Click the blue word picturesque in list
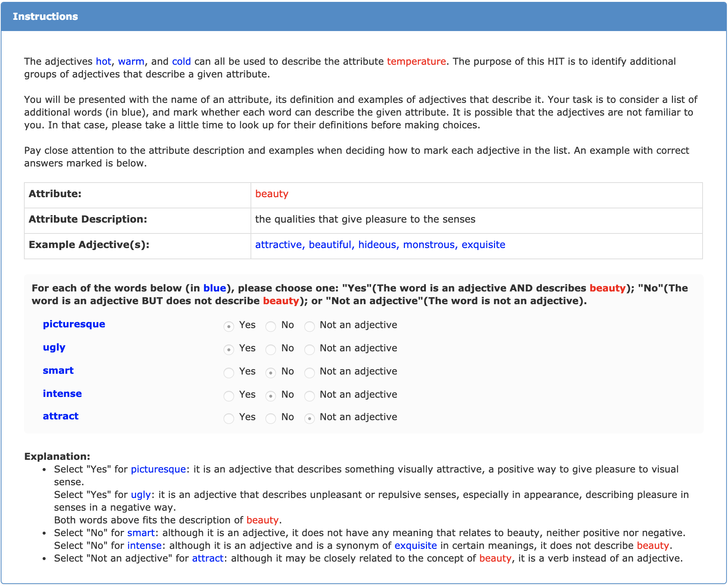The image size is (728, 587). 74,324
